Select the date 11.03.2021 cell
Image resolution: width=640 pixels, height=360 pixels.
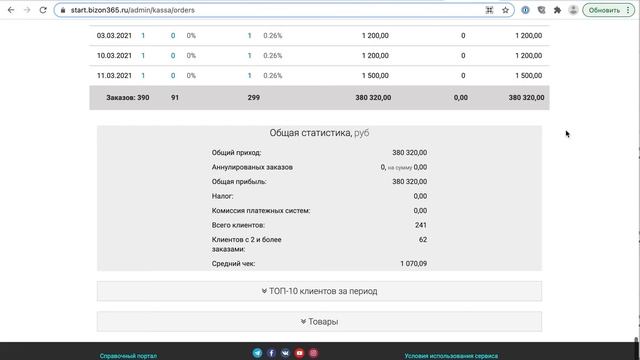(114, 76)
